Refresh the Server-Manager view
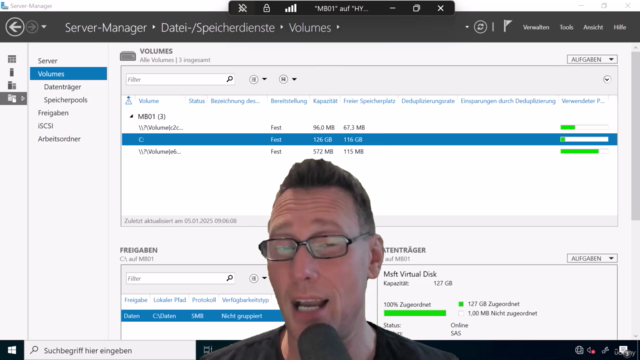 point(480,27)
